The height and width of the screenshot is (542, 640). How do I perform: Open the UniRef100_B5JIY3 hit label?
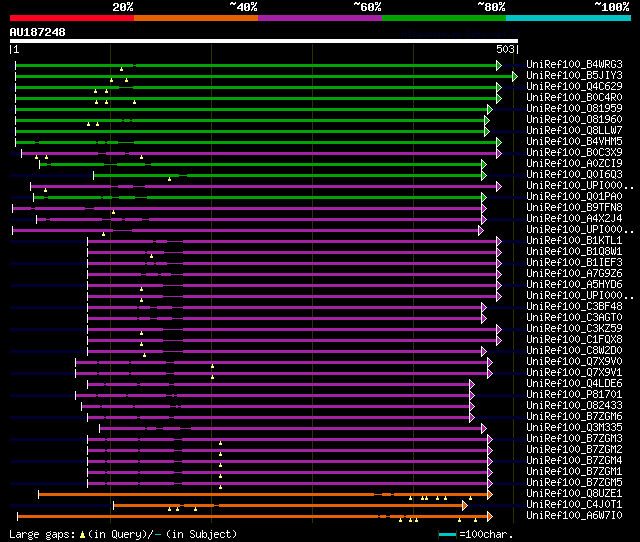tap(574, 75)
